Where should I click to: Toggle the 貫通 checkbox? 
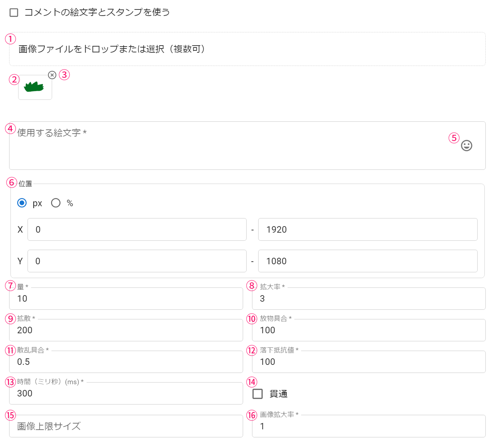click(257, 394)
